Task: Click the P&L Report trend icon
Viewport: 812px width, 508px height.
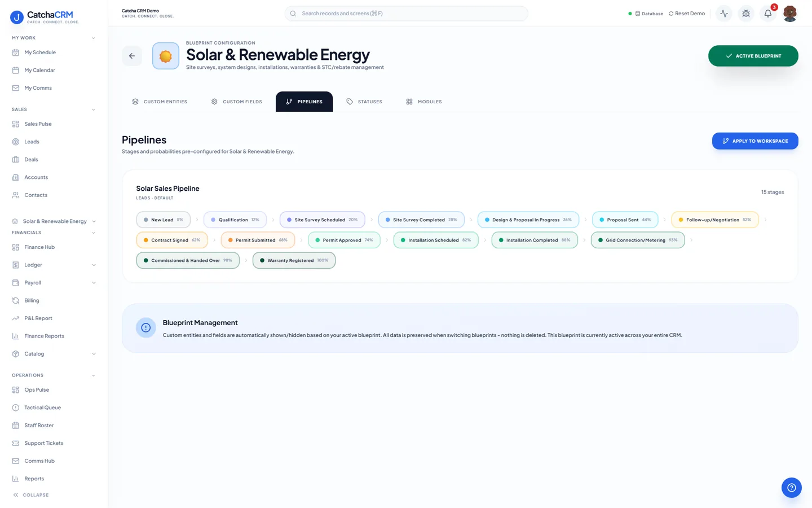Action: (16, 318)
